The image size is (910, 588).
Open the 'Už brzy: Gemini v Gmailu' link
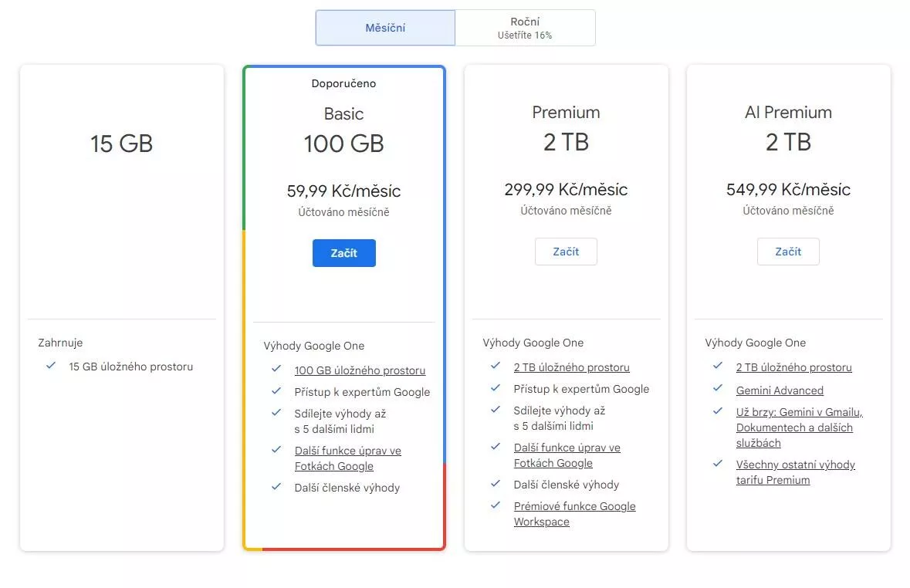[x=800, y=427]
